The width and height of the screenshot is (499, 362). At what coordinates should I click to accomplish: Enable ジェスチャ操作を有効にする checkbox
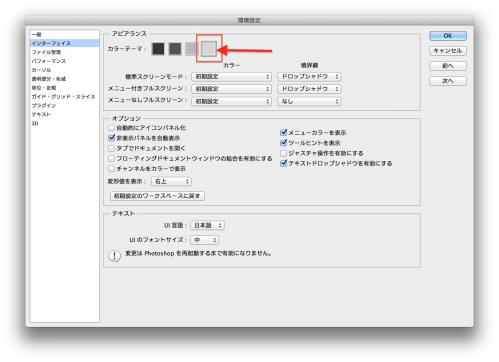[x=284, y=153]
